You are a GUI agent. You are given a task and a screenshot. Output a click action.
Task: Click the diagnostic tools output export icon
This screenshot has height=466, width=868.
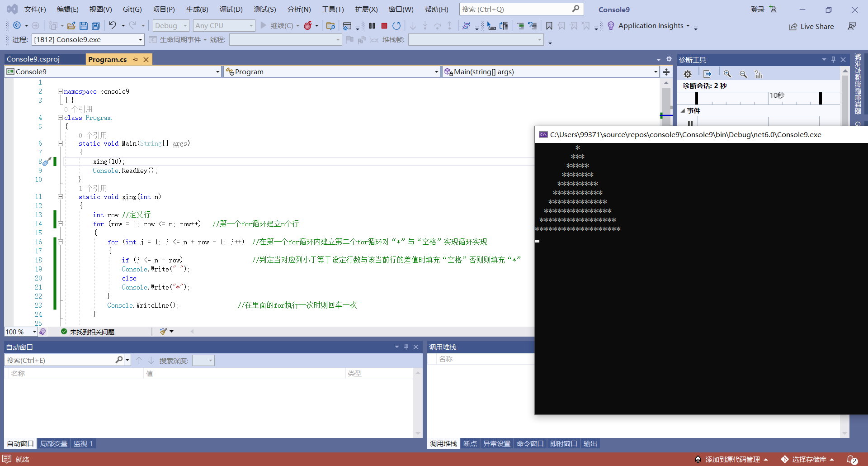tap(708, 74)
